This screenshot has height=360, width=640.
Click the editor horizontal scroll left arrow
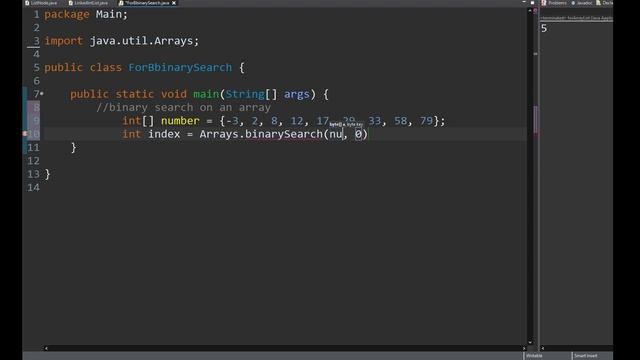(46, 348)
